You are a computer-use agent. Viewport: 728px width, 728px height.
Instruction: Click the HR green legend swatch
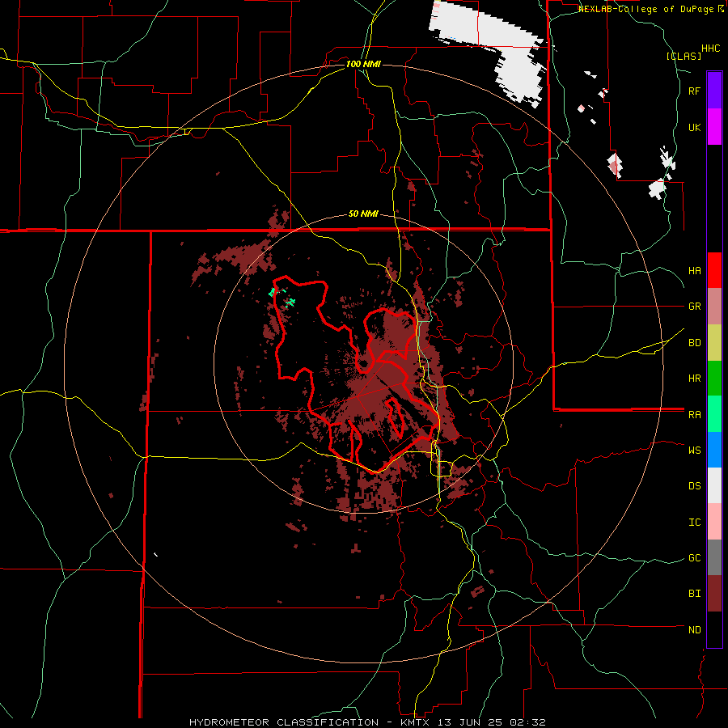pyautogui.click(x=714, y=379)
